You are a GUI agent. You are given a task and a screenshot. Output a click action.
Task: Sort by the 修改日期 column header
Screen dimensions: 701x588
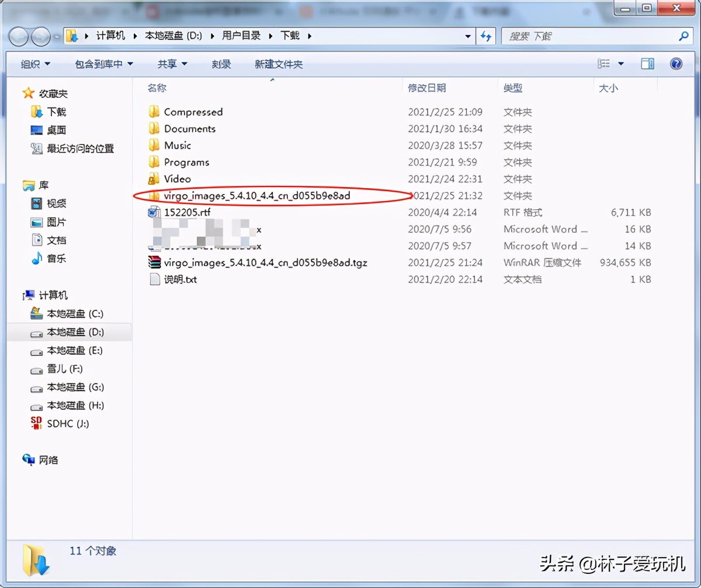pos(427,88)
